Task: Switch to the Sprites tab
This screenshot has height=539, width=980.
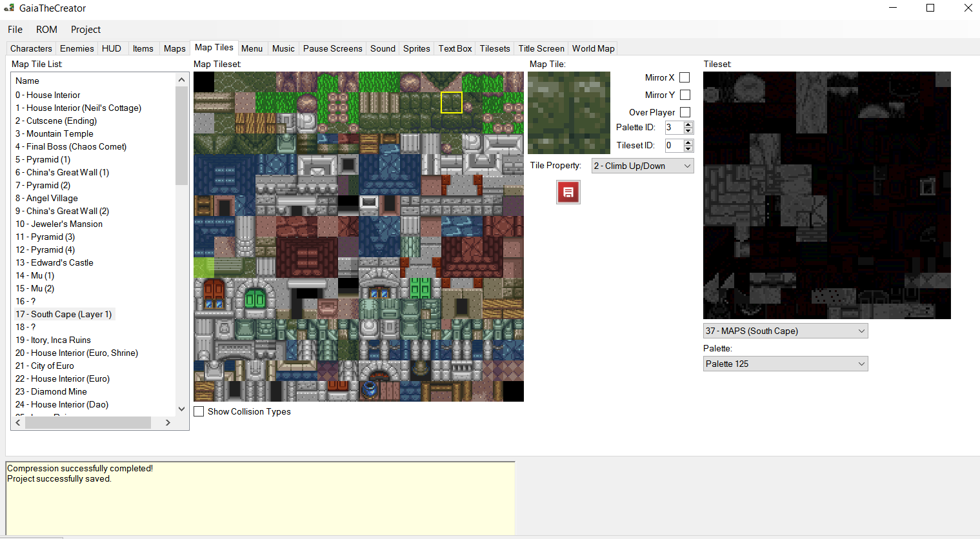Action: pyautogui.click(x=416, y=48)
